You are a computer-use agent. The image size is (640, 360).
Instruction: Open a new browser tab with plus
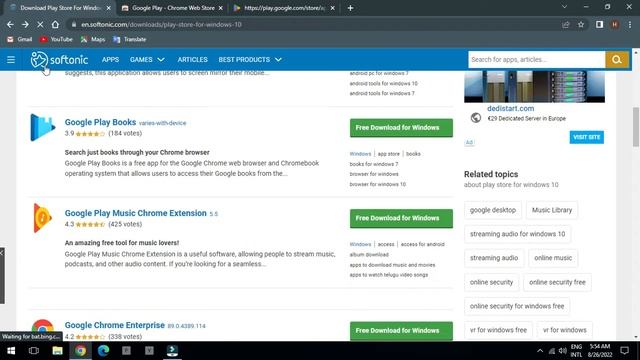[350, 8]
